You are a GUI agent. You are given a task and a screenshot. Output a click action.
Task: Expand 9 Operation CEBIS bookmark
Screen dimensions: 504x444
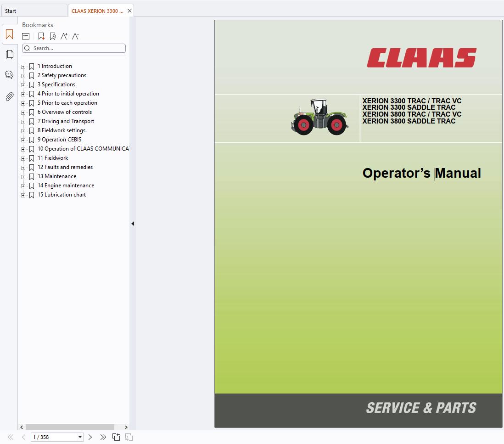pos(23,140)
